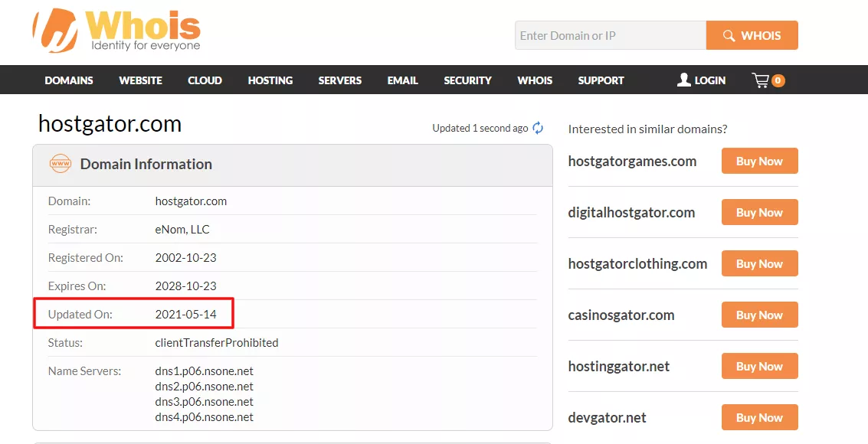Click name server dns1.p06.nsone.net
The width and height of the screenshot is (868, 444).
[205, 371]
